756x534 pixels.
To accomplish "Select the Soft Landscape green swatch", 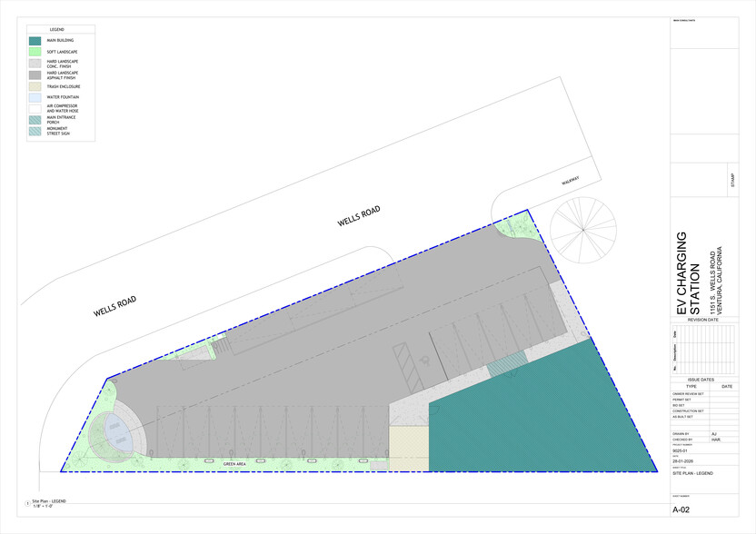I will pos(35,53).
